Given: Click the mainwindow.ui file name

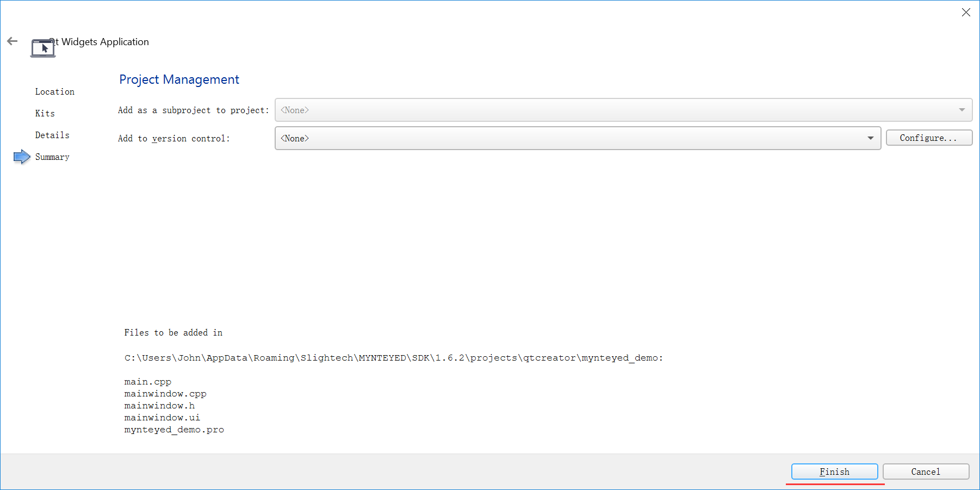Looking at the screenshot, I should tap(162, 418).
